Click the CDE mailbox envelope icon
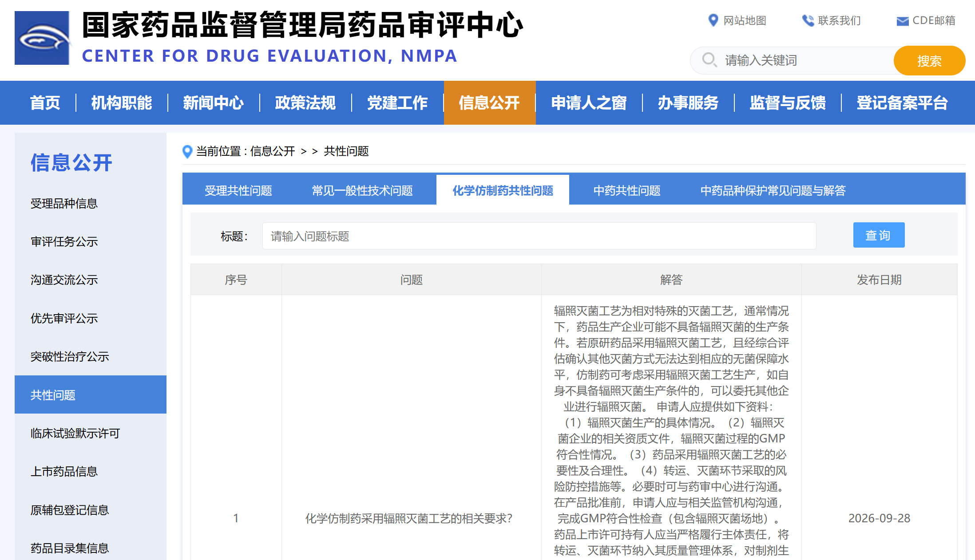975x560 pixels. [902, 21]
